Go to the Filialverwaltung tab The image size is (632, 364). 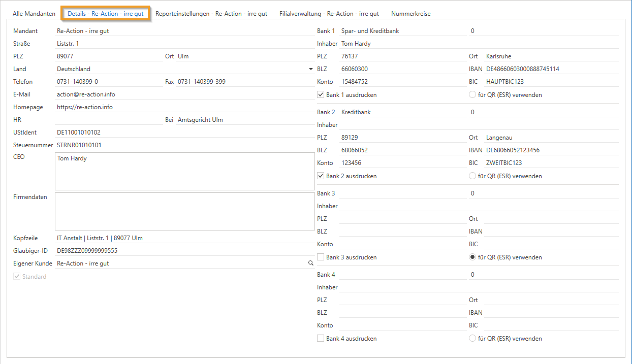pos(329,14)
